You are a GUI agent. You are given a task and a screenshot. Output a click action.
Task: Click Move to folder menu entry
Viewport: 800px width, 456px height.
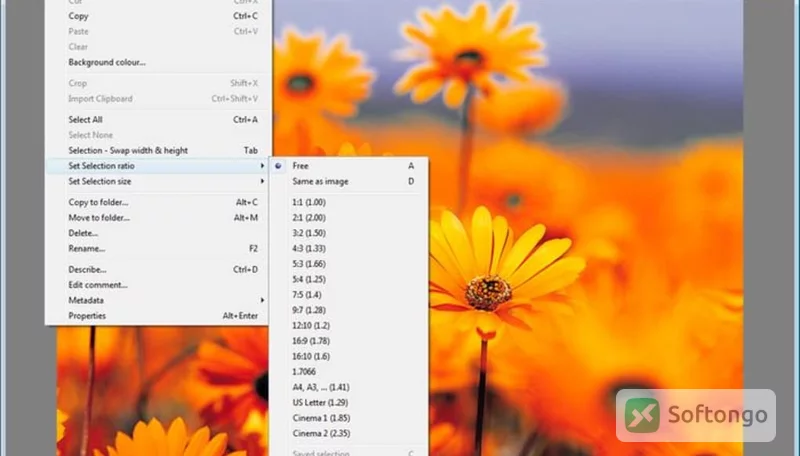coord(158,218)
